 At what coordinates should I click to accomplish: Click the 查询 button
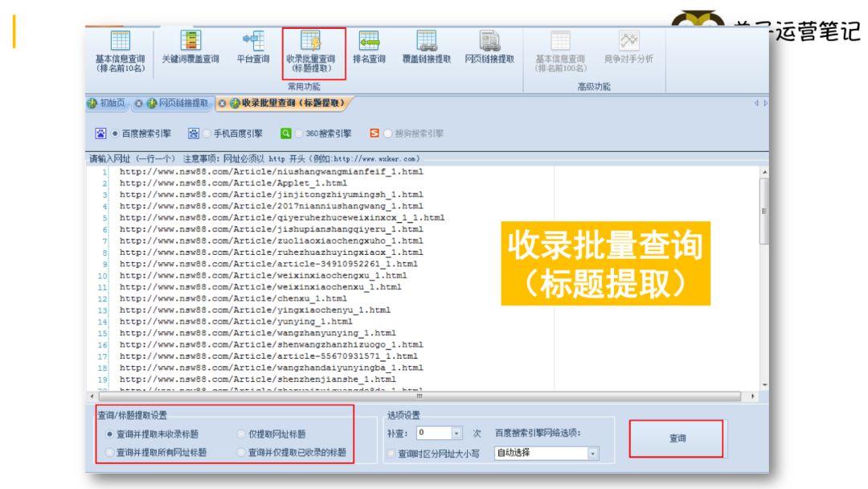(677, 438)
